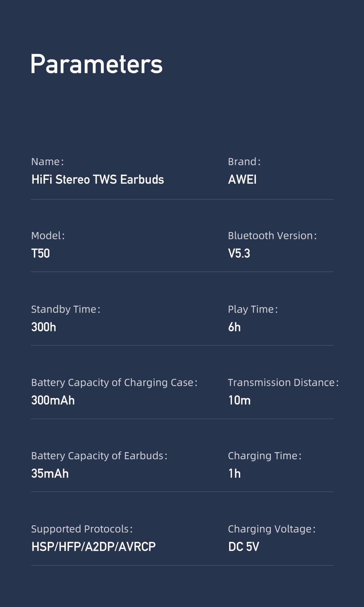
Task: Click the Bluetooth Version label
Action: click(272, 235)
